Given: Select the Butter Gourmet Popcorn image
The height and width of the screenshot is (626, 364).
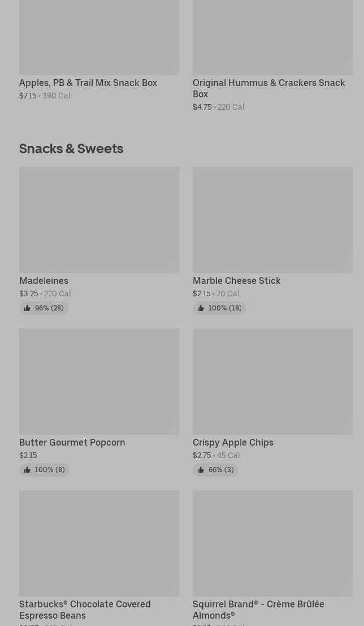Looking at the screenshot, I should tap(99, 382).
